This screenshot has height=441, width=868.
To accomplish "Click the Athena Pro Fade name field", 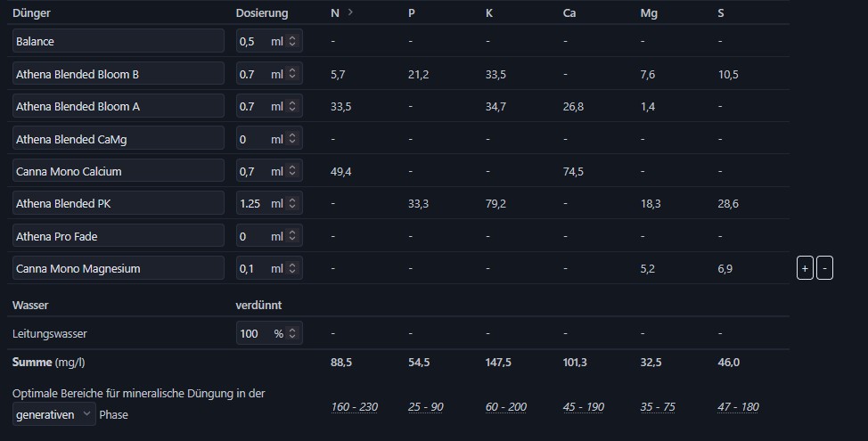I will tap(119, 236).
